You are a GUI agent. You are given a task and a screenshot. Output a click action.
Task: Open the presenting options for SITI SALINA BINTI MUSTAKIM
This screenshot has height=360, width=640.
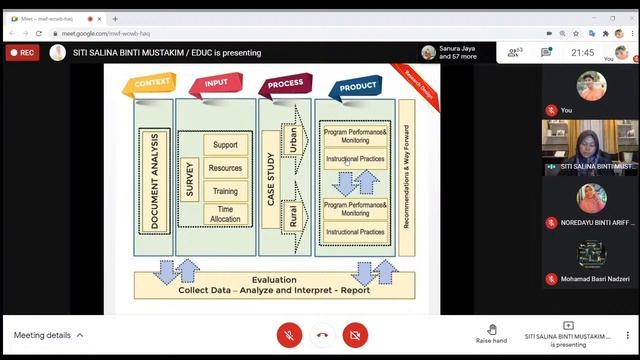click(568, 334)
